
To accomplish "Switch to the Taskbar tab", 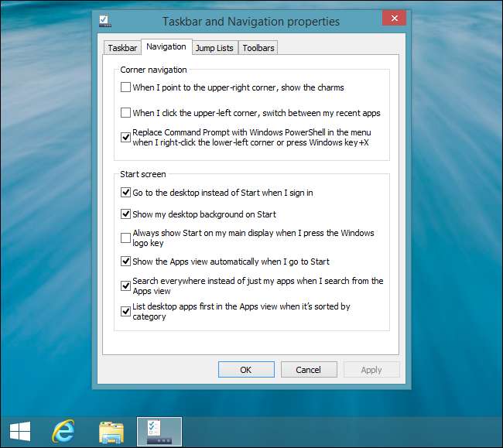I will tap(122, 48).
